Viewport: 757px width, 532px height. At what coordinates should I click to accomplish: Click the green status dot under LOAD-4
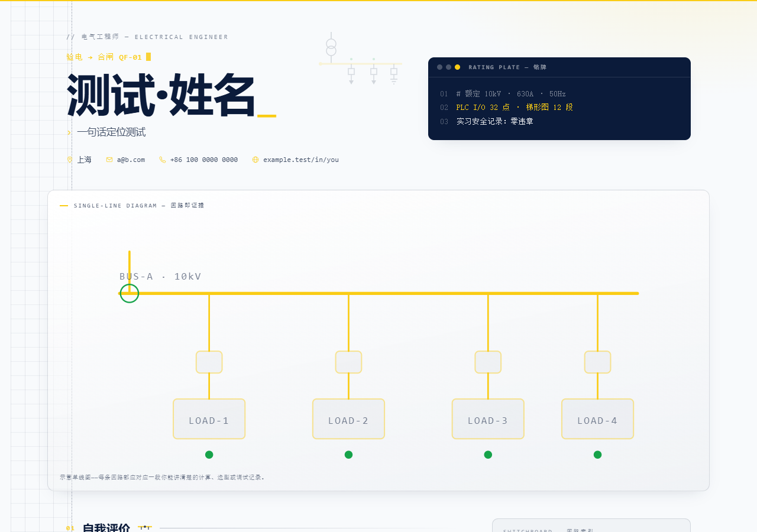click(x=597, y=455)
